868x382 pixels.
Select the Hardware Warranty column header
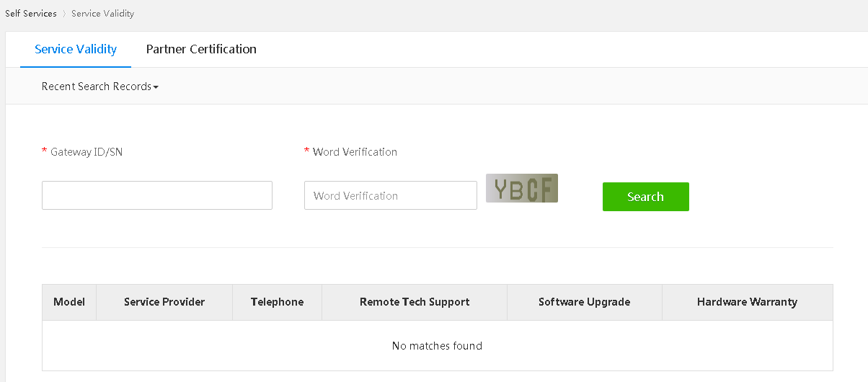[747, 302]
